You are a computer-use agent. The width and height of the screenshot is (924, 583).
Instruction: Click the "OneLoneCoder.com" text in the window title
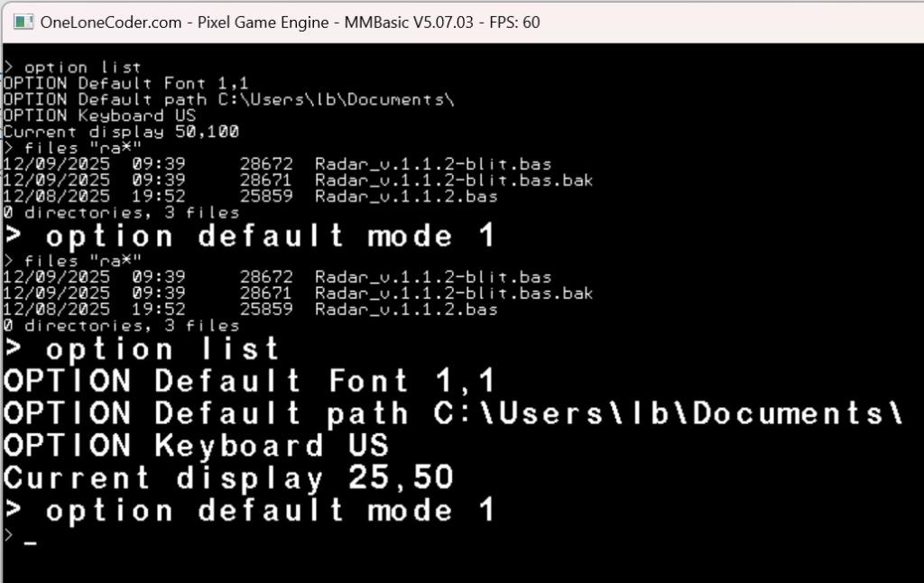(x=111, y=22)
